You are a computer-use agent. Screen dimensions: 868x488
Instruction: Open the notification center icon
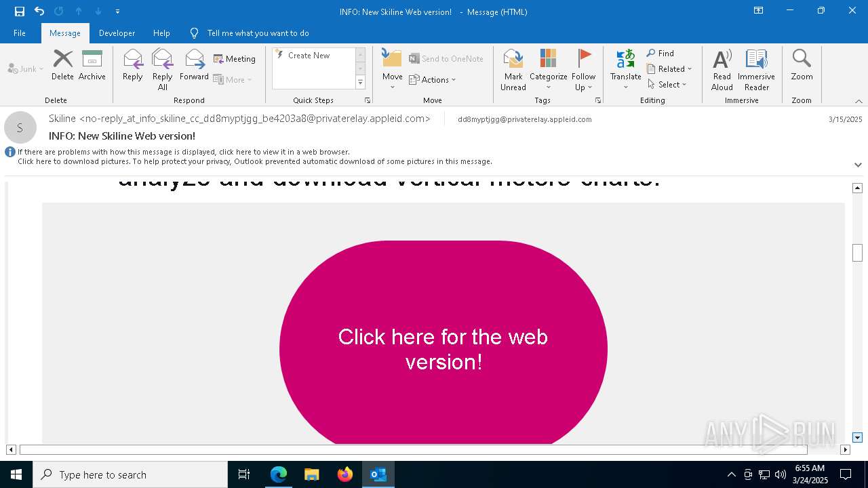pos(846,474)
